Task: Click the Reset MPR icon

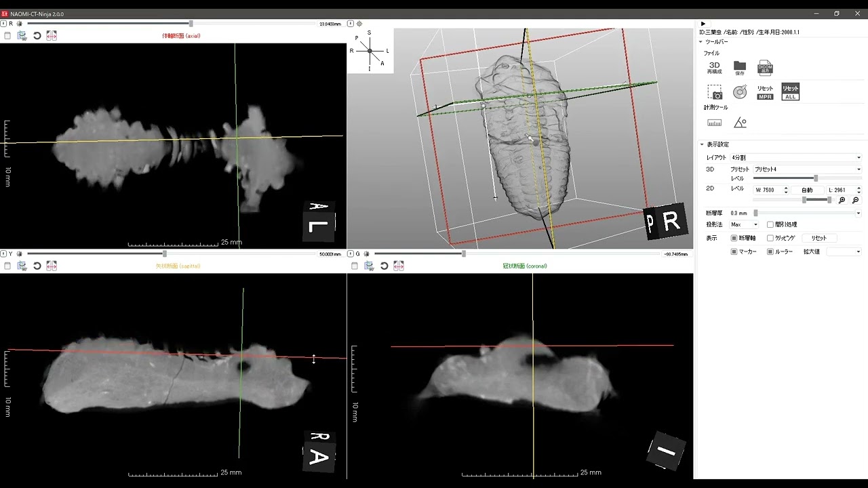Action: 765,92
